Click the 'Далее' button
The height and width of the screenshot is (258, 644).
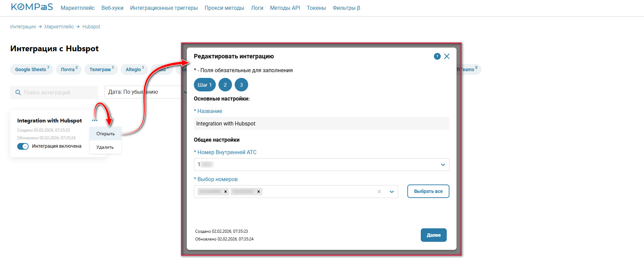point(434,235)
